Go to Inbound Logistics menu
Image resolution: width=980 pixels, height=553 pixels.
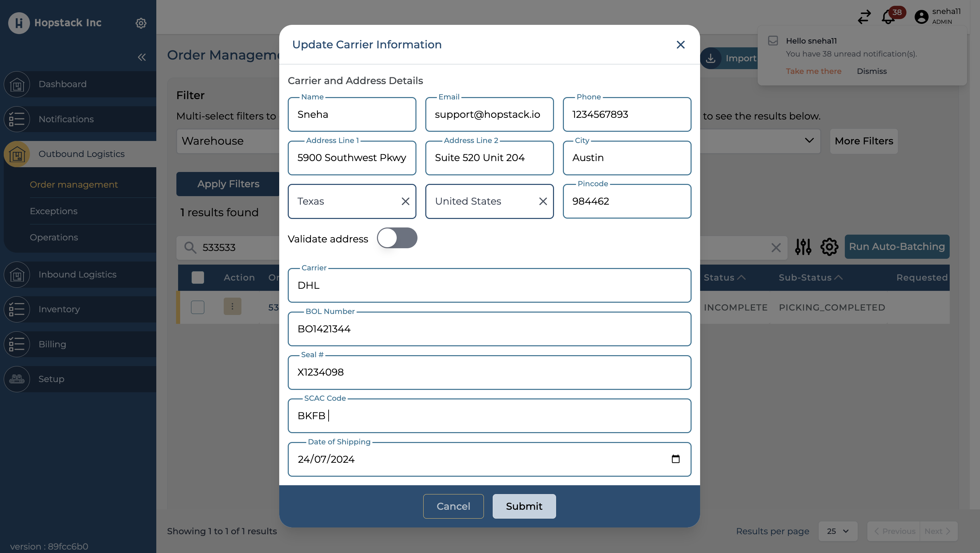[78, 274]
